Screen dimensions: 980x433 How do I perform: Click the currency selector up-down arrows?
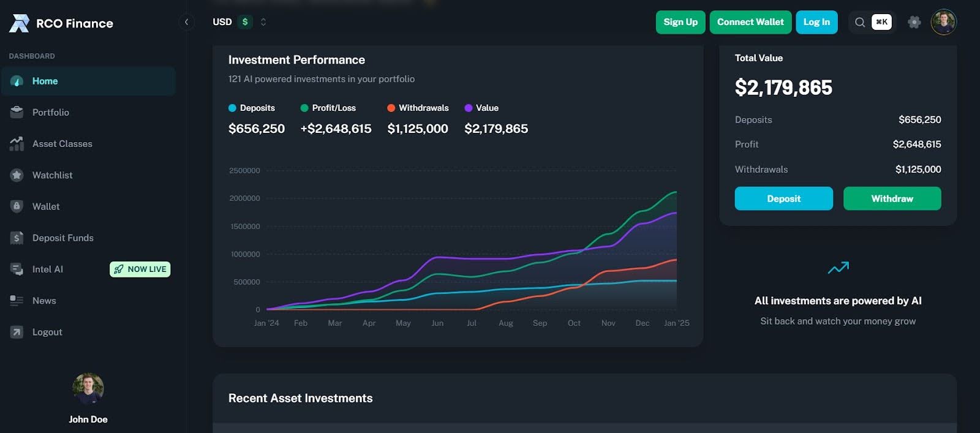point(263,22)
